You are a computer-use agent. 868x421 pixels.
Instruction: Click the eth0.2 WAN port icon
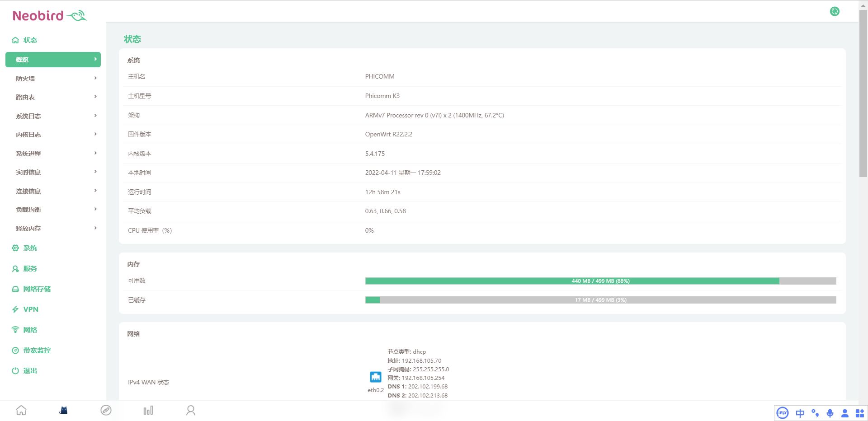coord(375,377)
